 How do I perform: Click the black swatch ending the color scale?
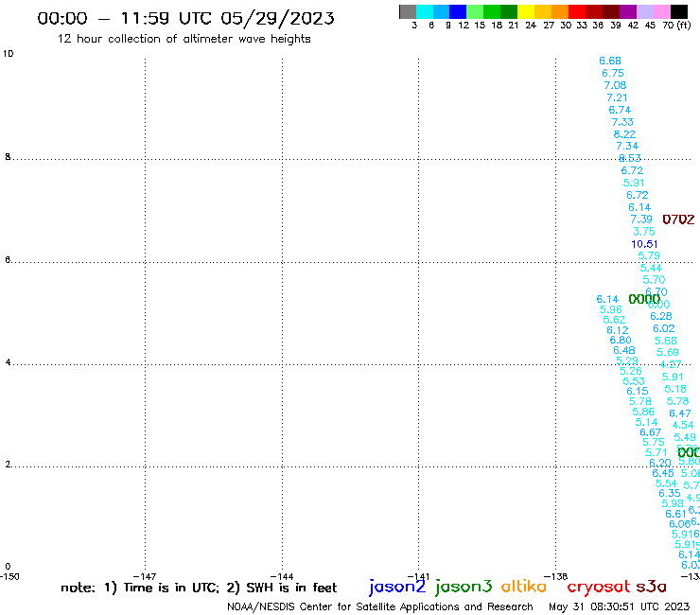pyautogui.click(x=678, y=11)
